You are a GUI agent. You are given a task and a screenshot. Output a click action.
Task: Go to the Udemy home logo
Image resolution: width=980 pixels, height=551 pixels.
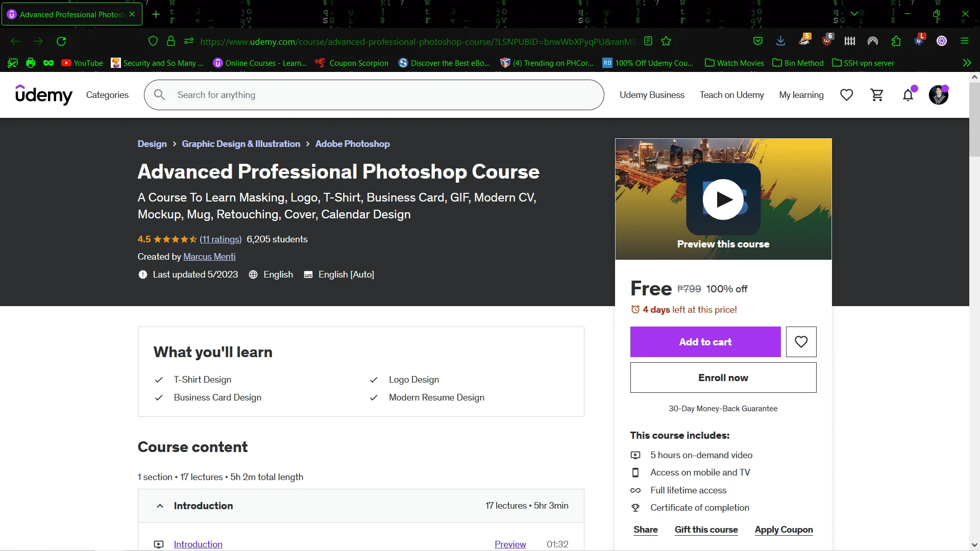coord(44,95)
